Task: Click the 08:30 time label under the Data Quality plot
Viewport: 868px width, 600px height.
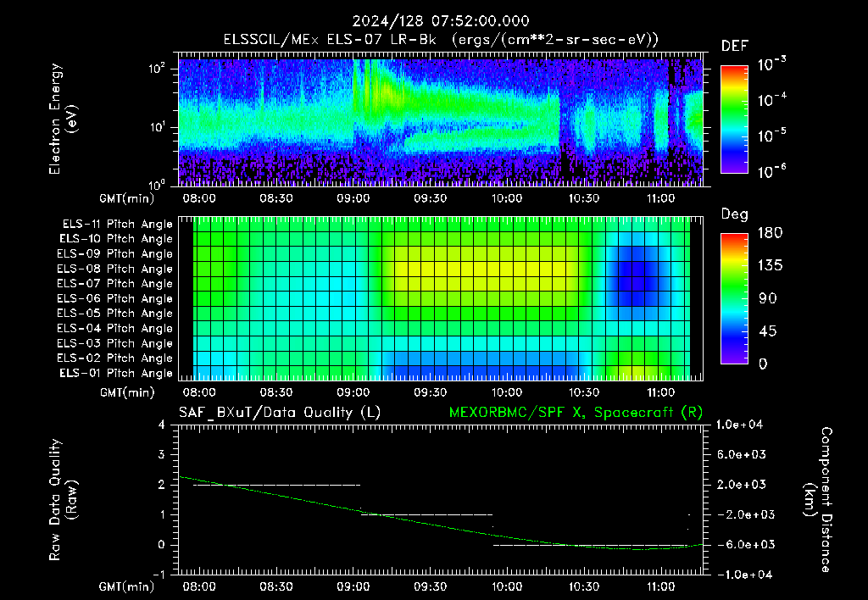Action: 276,586
